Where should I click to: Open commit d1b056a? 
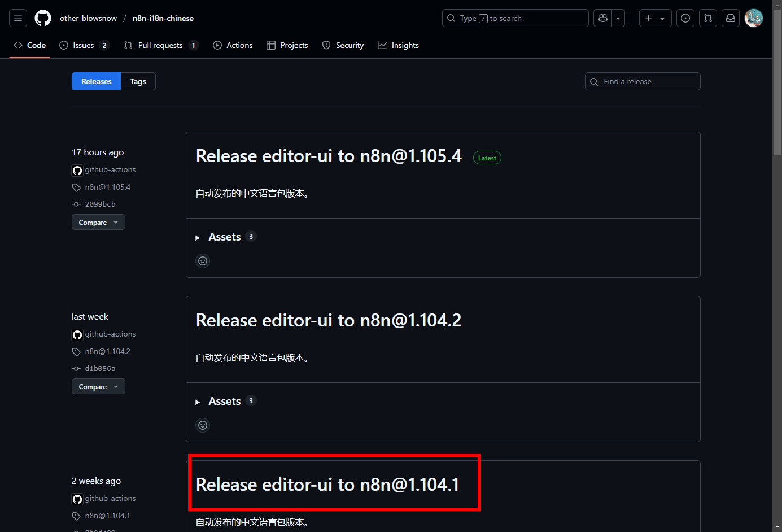[100, 368]
